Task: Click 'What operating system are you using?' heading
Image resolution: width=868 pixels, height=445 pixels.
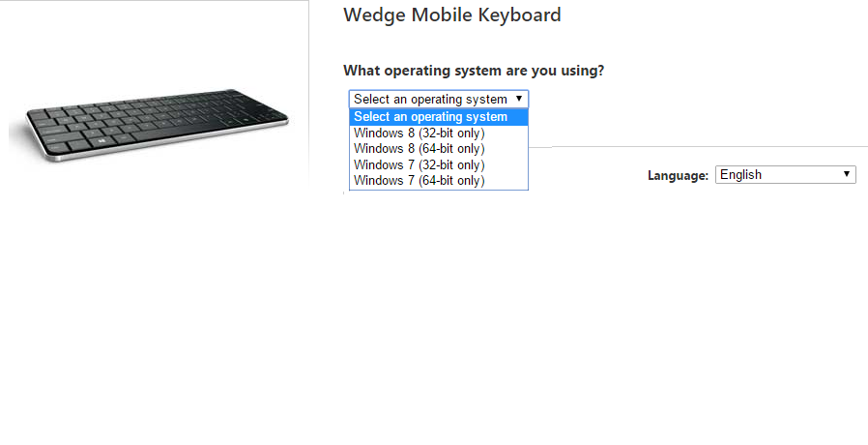Action: coord(474,71)
